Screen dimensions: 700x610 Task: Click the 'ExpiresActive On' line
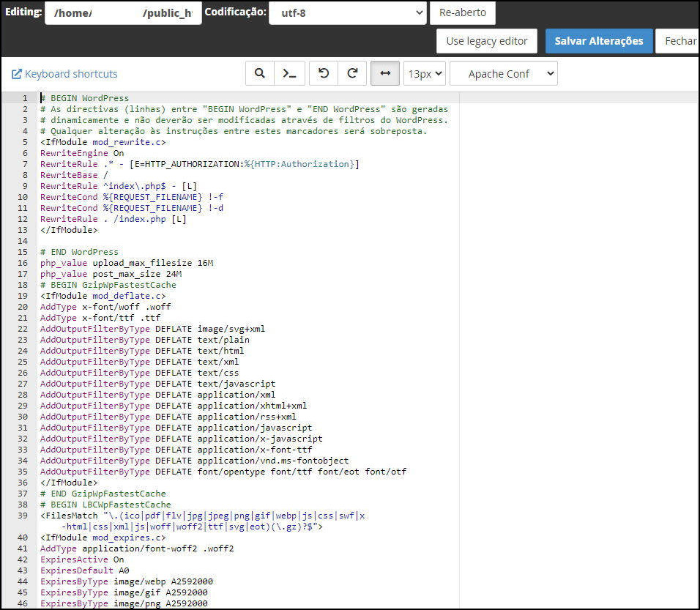pos(82,559)
